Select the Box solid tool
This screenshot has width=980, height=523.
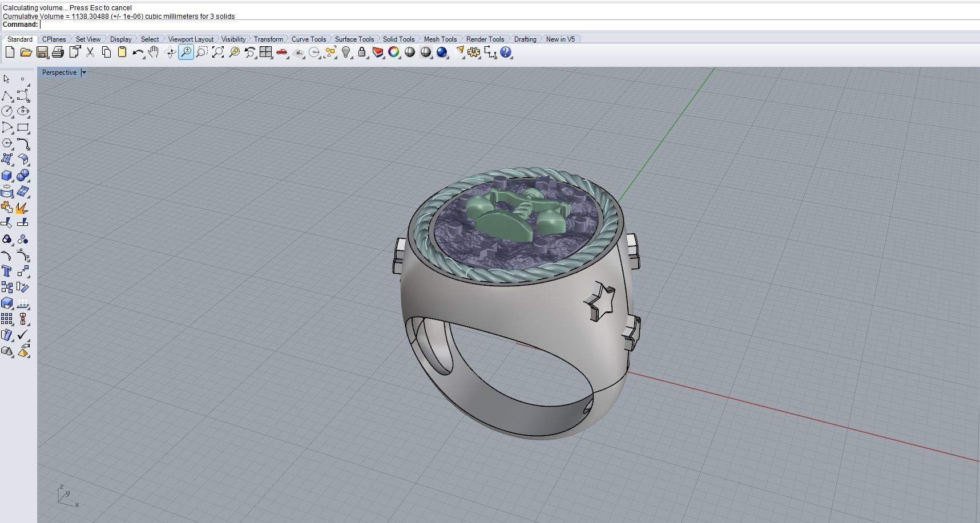pyautogui.click(x=7, y=175)
